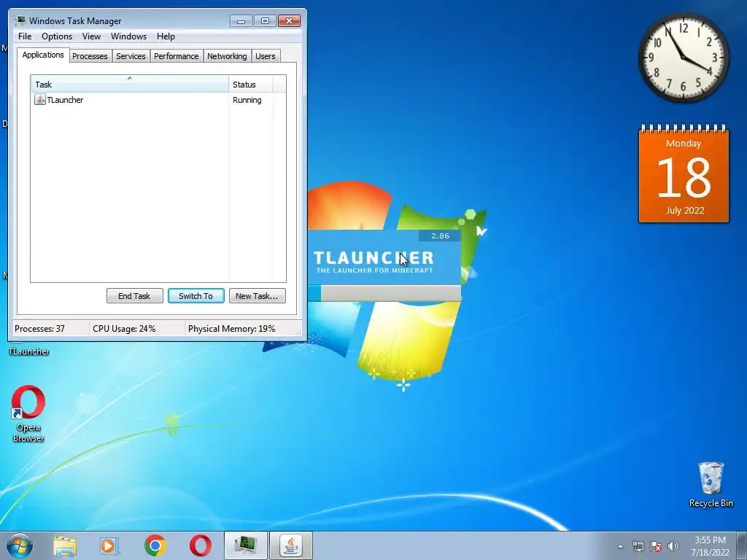
Task: Select the Applications tab
Action: (x=43, y=55)
